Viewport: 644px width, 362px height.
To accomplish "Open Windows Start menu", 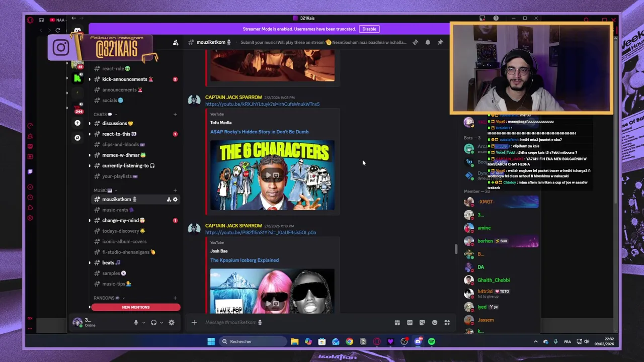I will point(211,342).
